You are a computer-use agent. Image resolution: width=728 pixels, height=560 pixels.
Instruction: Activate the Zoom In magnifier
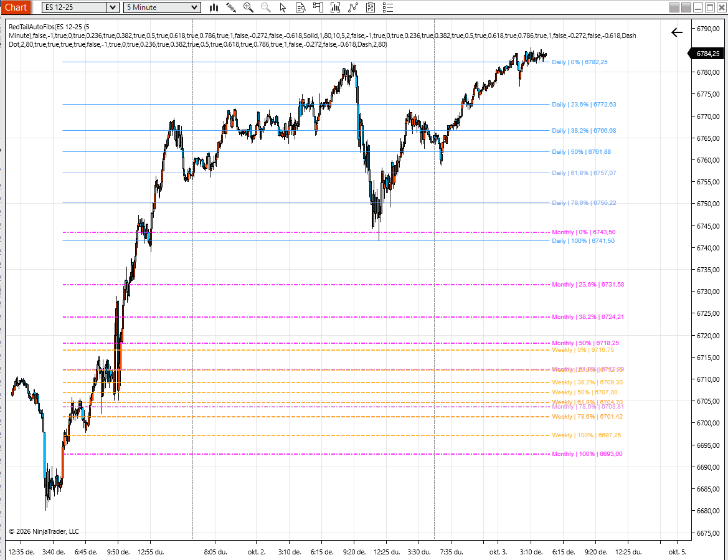click(x=248, y=7)
